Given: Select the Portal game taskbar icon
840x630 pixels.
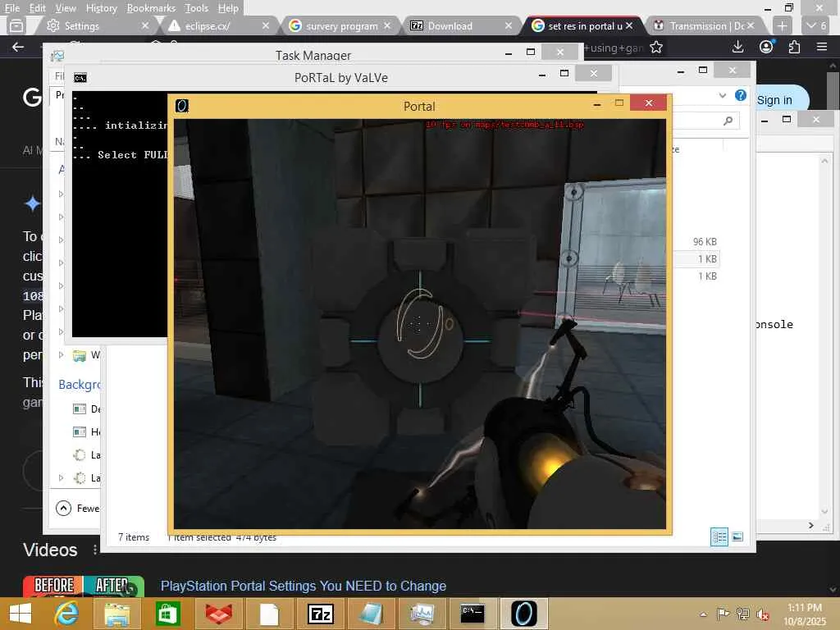Looking at the screenshot, I should tap(524, 614).
